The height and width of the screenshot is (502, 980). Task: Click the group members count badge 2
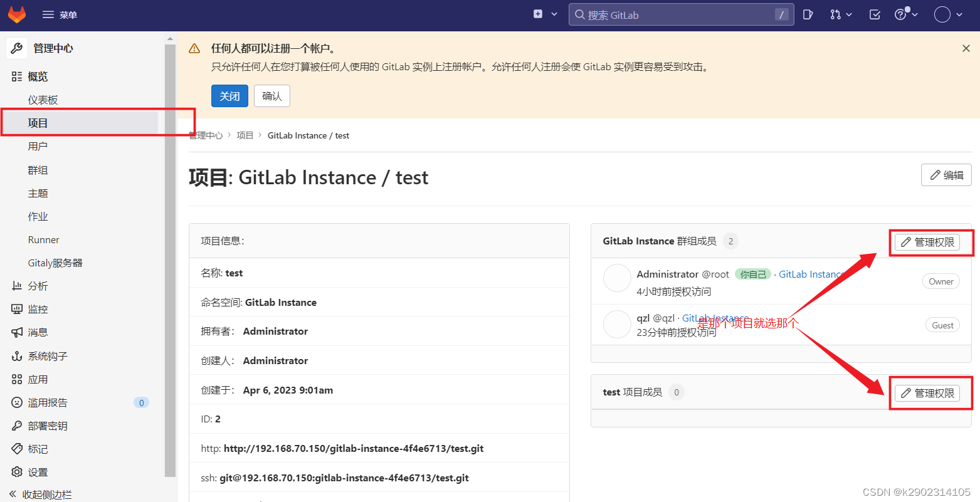point(730,241)
